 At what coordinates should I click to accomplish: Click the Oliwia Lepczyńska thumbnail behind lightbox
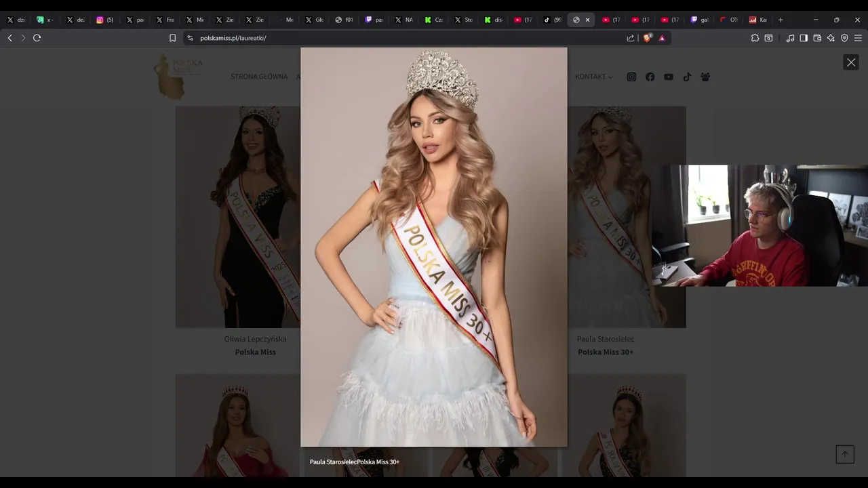[238, 217]
